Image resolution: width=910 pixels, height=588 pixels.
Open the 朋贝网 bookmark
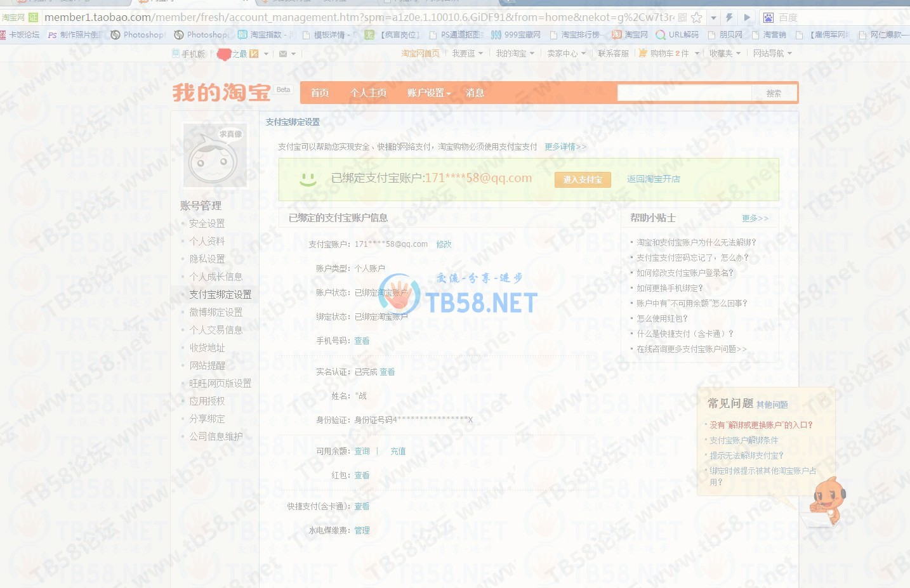coord(725,35)
